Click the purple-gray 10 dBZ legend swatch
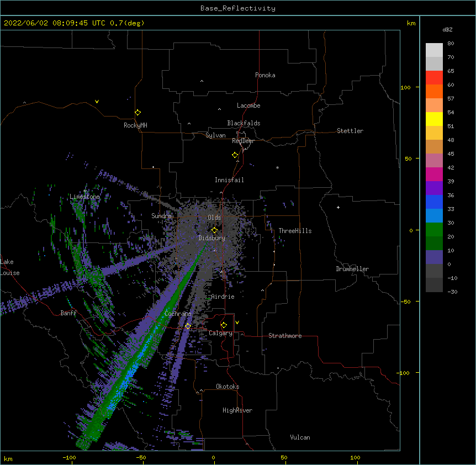The height and width of the screenshot is (465, 476). (x=434, y=257)
